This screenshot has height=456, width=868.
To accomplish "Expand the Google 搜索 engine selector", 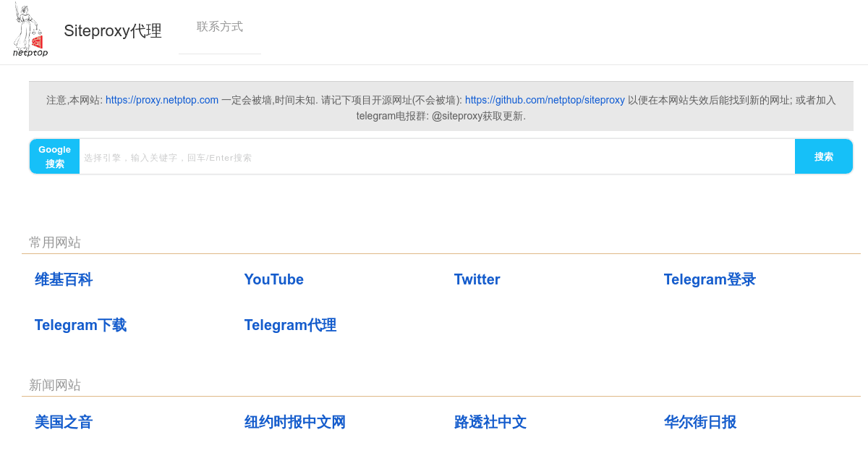I will coord(55,156).
